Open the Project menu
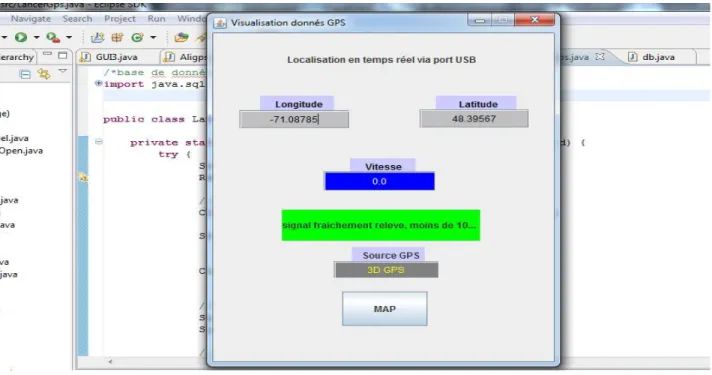 pyautogui.click(x=120, y=19)
